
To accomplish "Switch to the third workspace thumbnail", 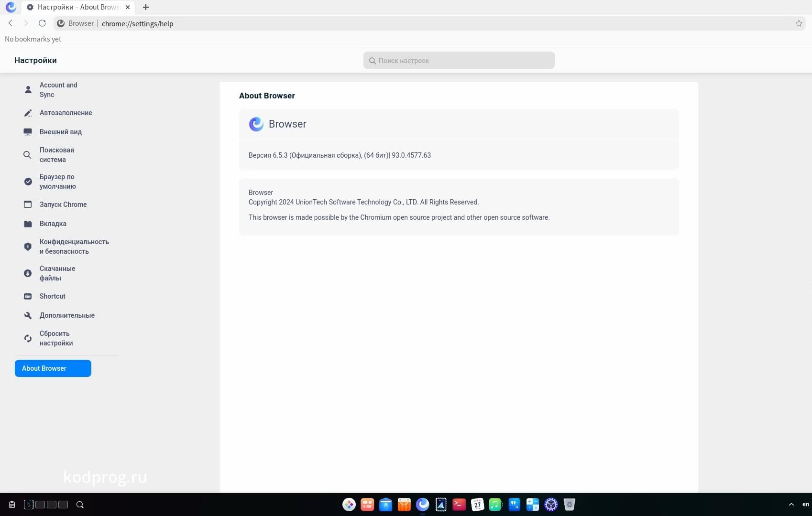I will pyautogui.click(x=52, y=505).
